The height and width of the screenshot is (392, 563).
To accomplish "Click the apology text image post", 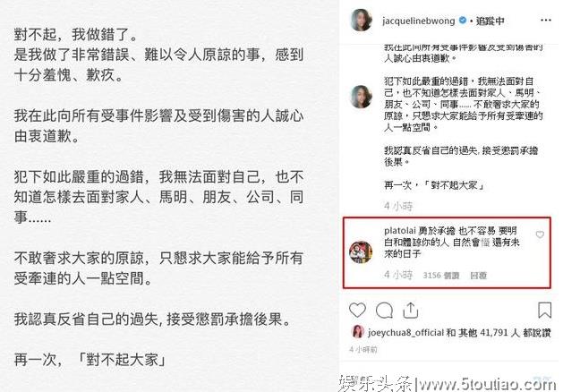I will (169, 196).
